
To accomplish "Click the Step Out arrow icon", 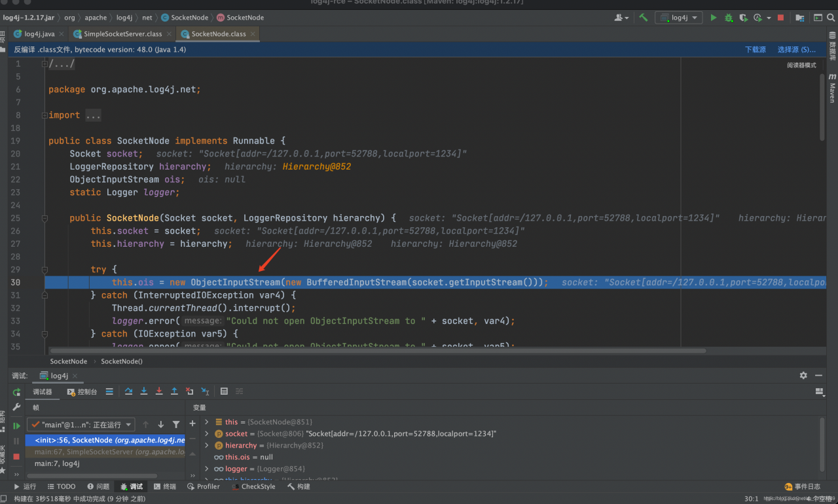I will coord(174,391).
